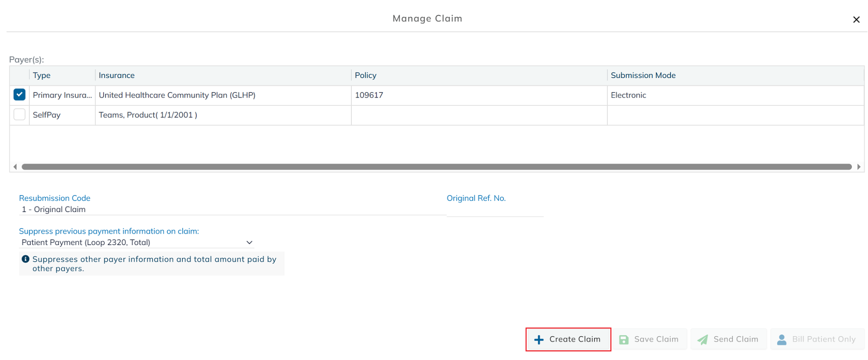Click the plus icon on Create Claim
This screenshot has height=360, width=868.
click(539, 340)
